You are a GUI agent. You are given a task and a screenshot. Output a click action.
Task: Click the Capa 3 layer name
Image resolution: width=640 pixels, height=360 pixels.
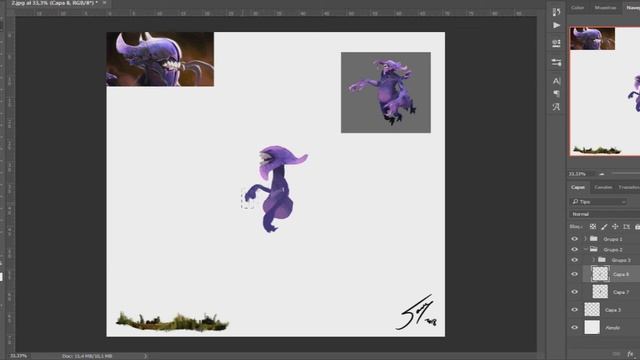(x=613, y=310)
